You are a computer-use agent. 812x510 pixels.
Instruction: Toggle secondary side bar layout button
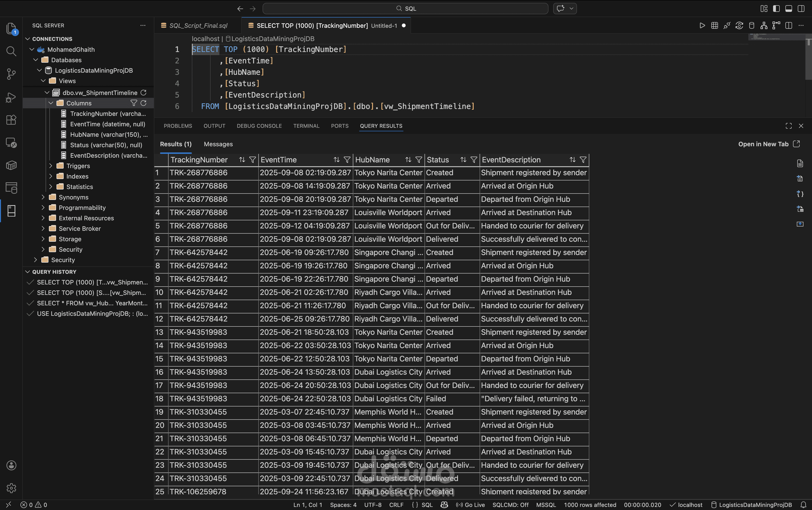coord(801,9)
